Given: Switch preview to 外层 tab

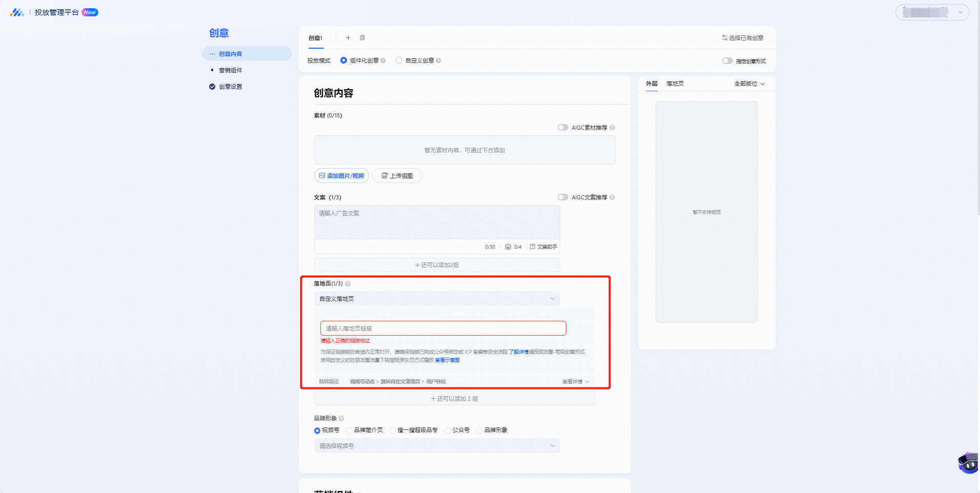Looking at the screenshot, I should 651,84.
